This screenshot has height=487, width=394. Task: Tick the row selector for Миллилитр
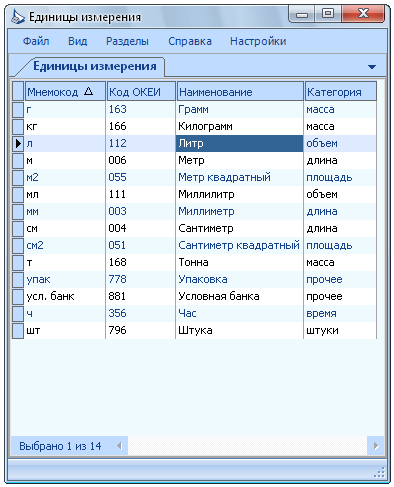18,195
